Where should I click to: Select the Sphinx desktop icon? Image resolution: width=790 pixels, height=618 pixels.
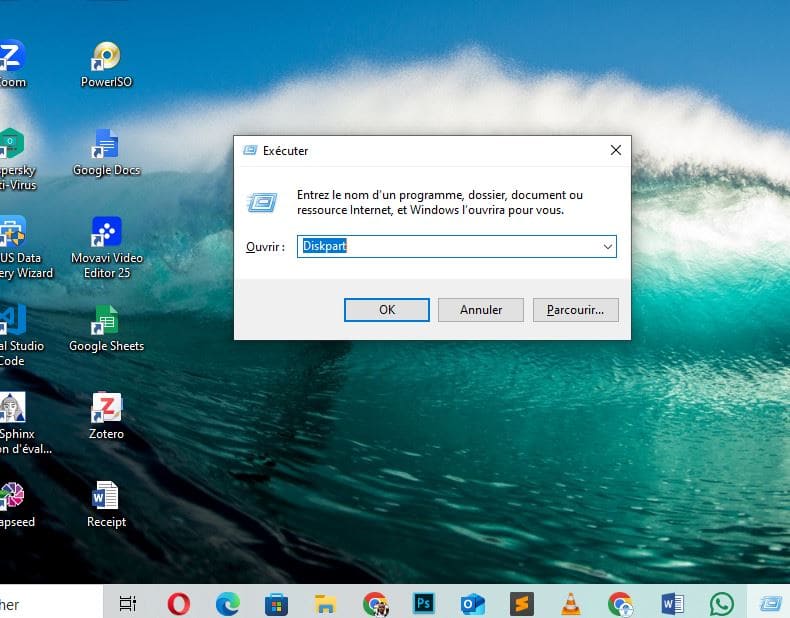click(x=25, y=423)
